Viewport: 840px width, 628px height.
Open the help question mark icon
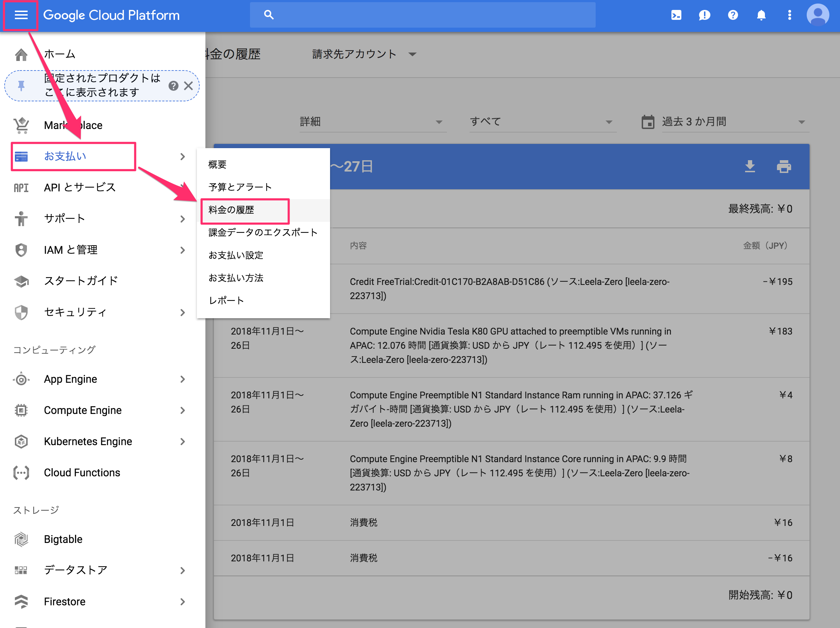coord(733,15)
